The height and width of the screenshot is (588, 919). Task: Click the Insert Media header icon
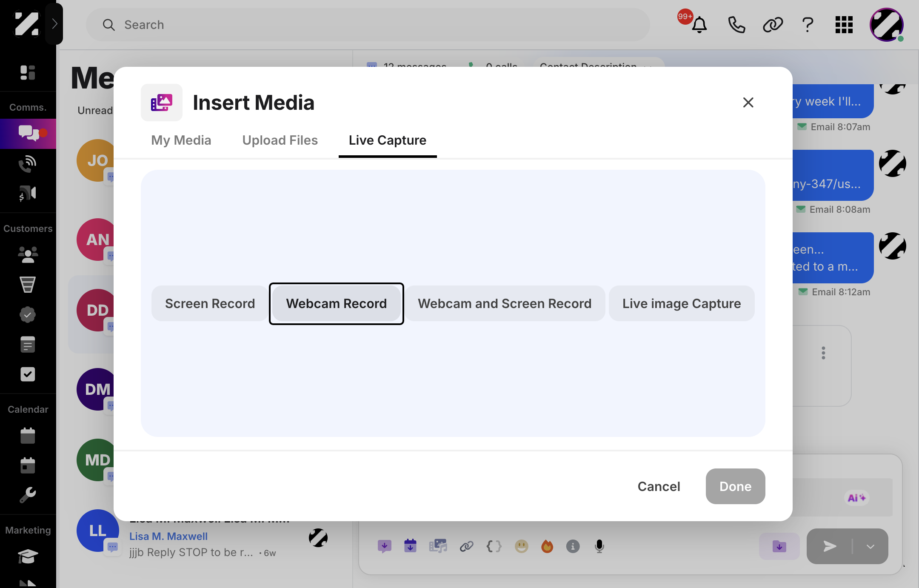(162, 102)
